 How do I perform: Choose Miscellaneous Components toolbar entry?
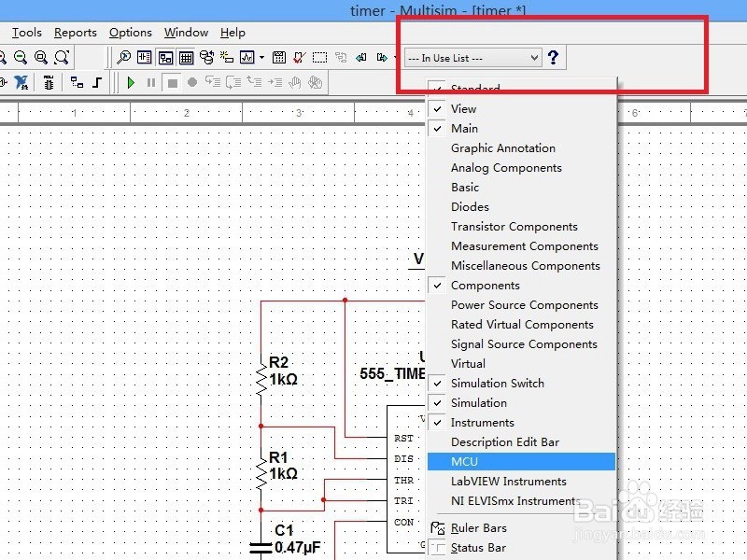[x=521, y=266]
